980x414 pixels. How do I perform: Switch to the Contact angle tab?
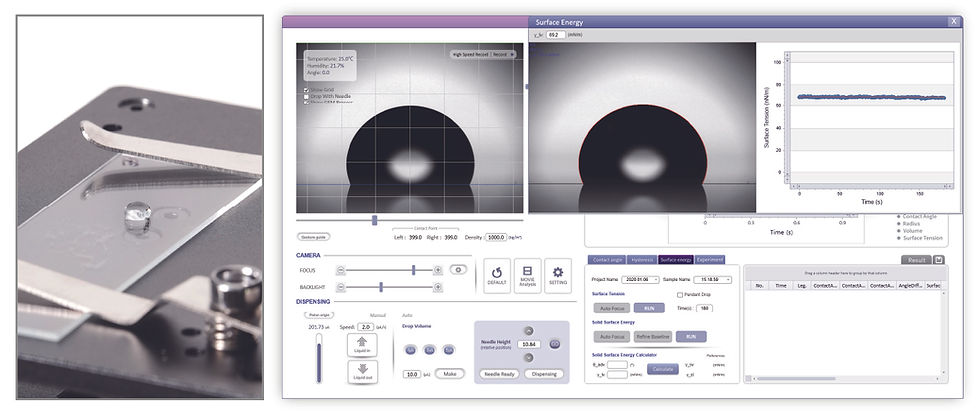608,260
